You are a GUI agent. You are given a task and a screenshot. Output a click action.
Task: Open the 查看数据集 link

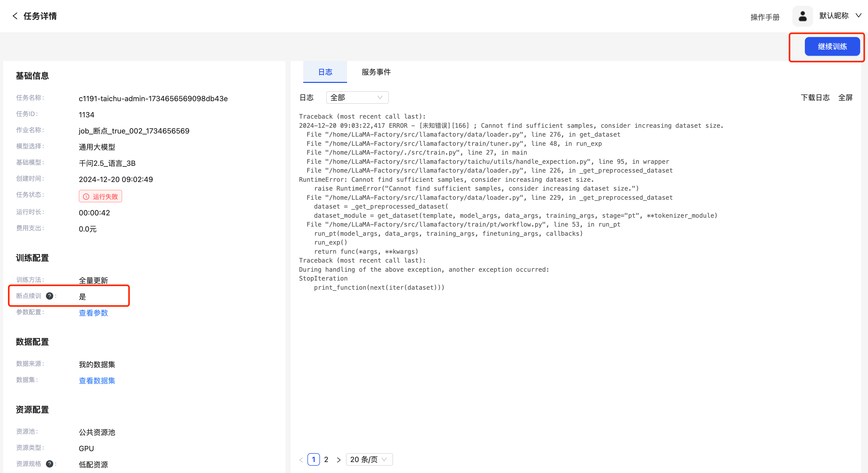click(97, 380)
